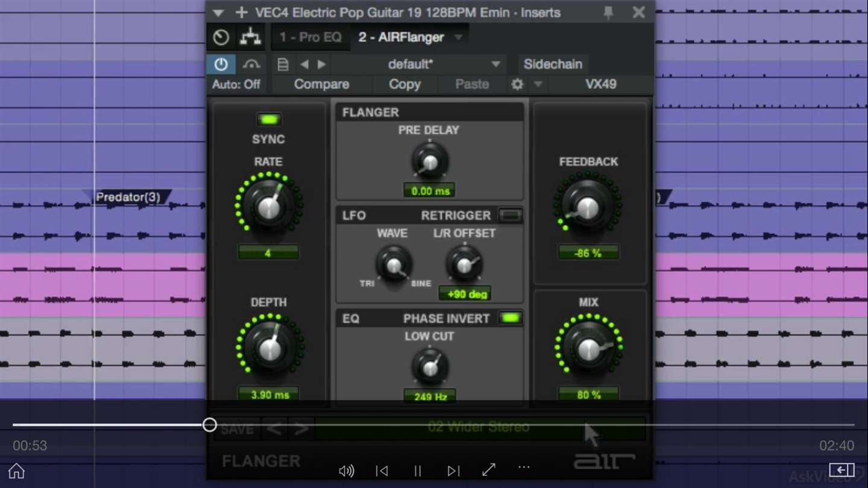The image size is (868, 488).
Task: Select the VX49 controller field
Action: [601, 84]
